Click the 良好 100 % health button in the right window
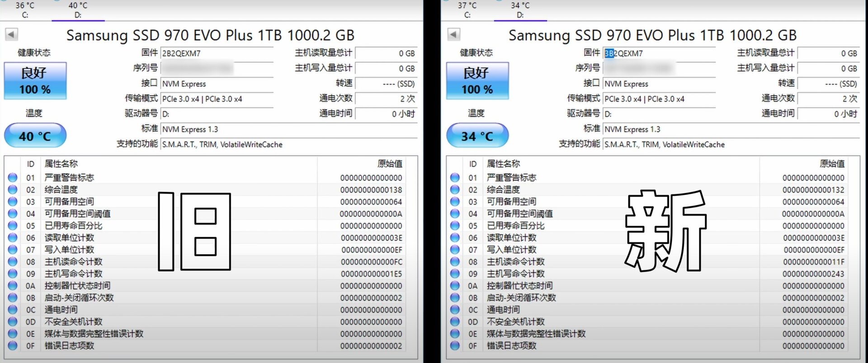The height and width of the screenshot is (363, 868). click(x=477, y=81)
